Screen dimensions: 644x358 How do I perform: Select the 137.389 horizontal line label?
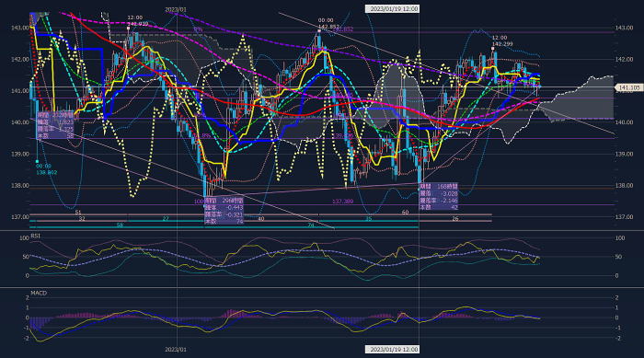pyautogui.click(x=342, y=202)
